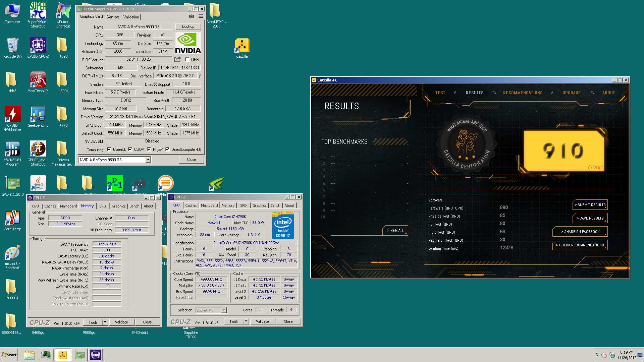Click the Tools button in CPU-Z CPU window
This screenshot has width=644, height=362.
coord(234,321)
